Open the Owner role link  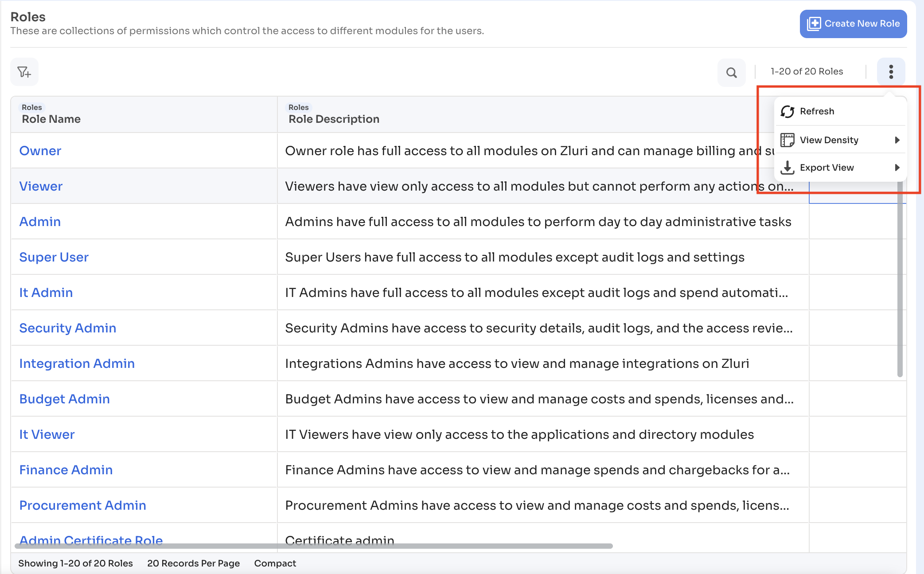coord(40,151)
